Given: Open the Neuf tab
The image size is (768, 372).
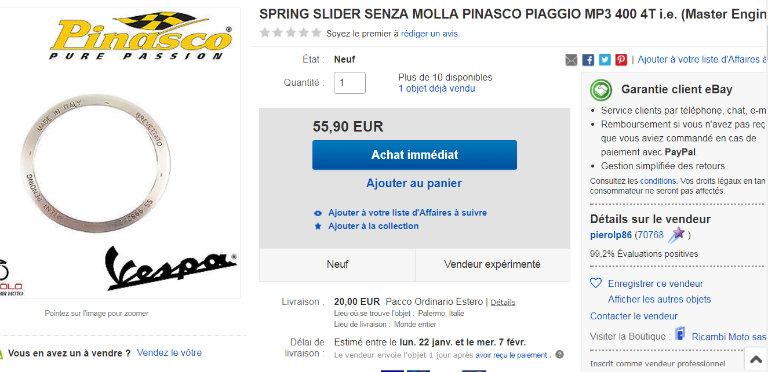Looking at the screenshot, I should (337, 265).
